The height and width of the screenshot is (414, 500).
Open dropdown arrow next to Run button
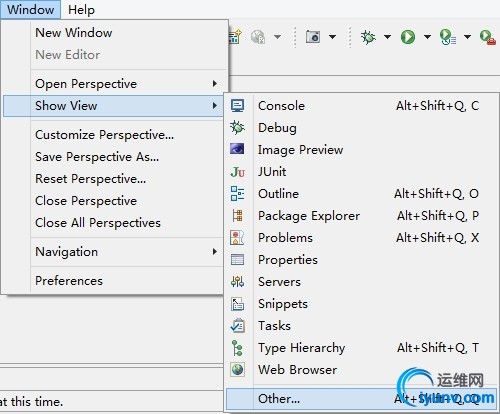point(427,37)
